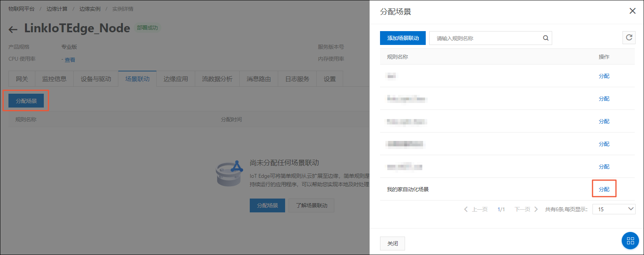Open the items-per-page dropdown showing 15

click(x=614, y=209)
